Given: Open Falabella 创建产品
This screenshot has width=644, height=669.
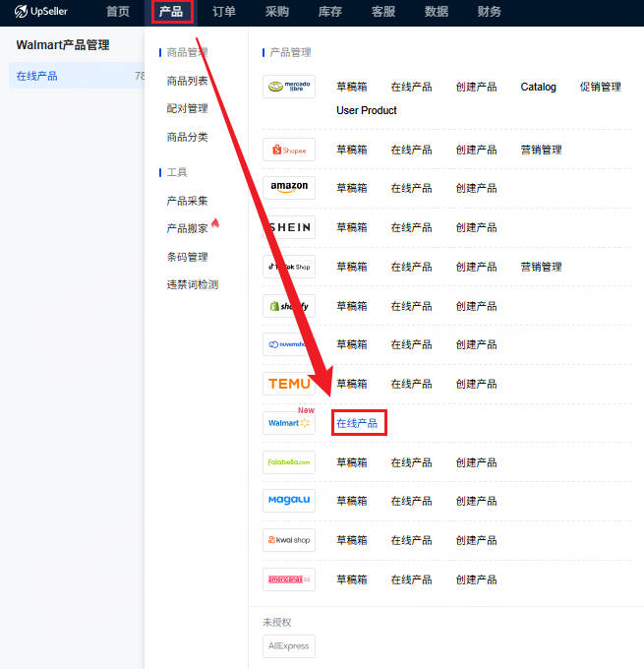Looking at the screenshot, I should coord(477,462).
